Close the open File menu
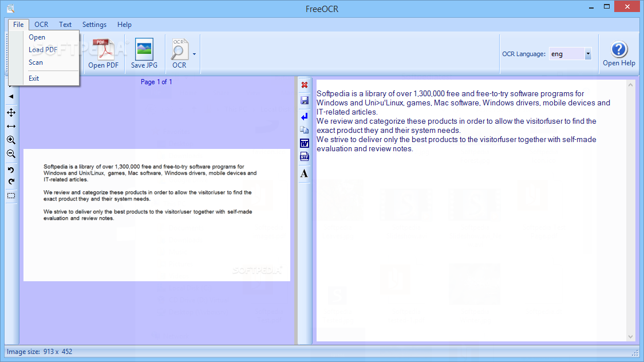The height and width of the screenshot is (362, 644). coord(18,25)
